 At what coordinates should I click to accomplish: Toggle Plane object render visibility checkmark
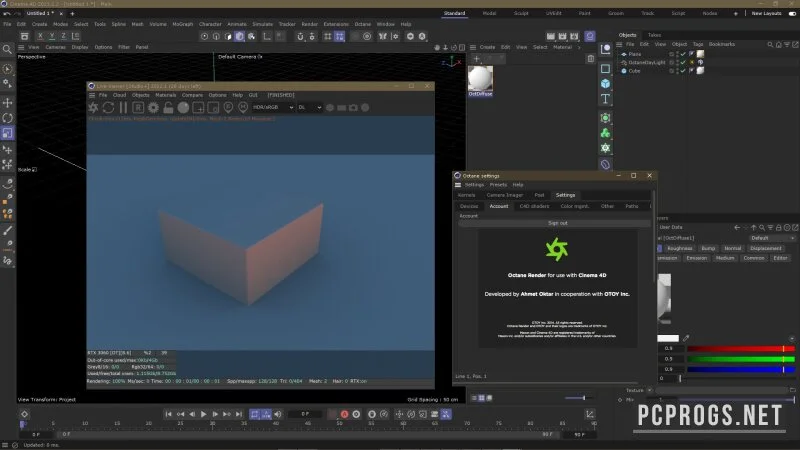[x=683, y=54]
